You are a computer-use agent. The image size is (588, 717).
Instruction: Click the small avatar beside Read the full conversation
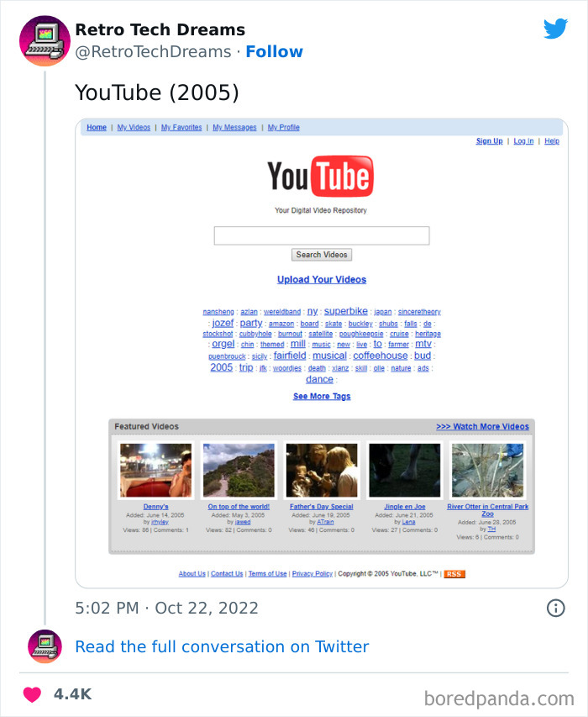[45, 646]
